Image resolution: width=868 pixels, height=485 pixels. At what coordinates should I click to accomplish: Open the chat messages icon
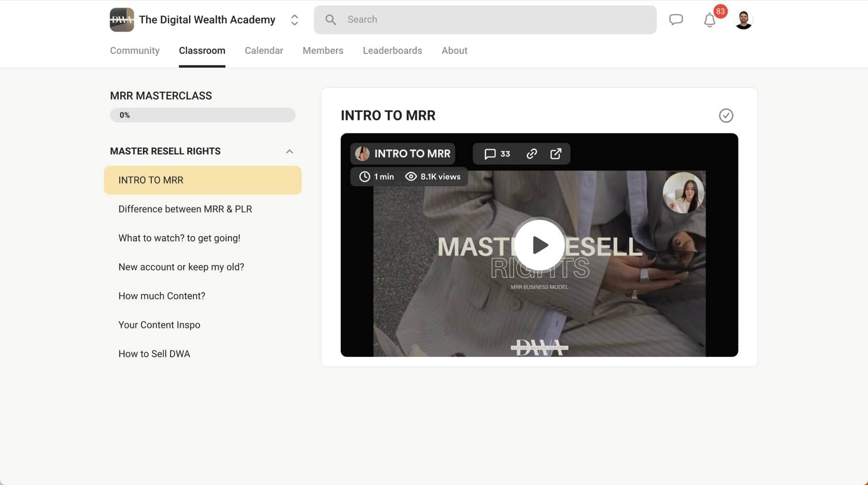point(676,19)
